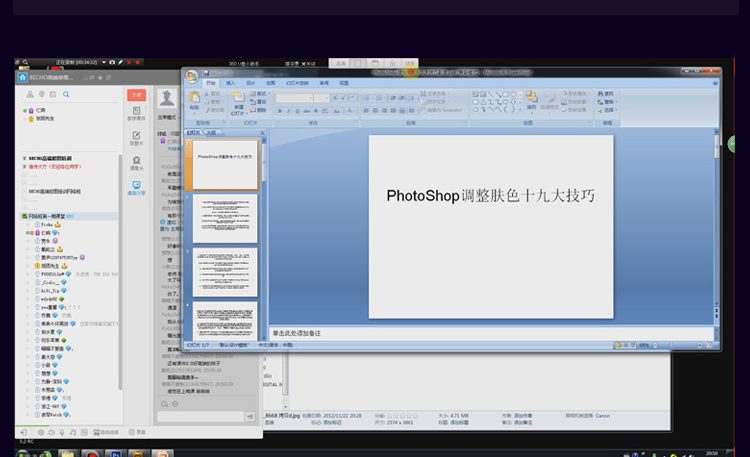750x457 pixels.
Task: Click Find (查找) in editing group
Action: coord(605,94)
